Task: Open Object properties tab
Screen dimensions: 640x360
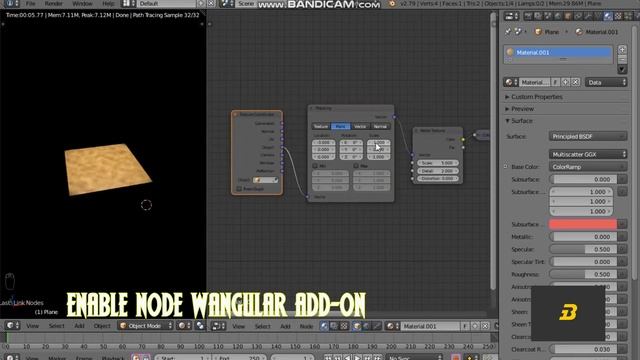Action: [x=568, y=16]
